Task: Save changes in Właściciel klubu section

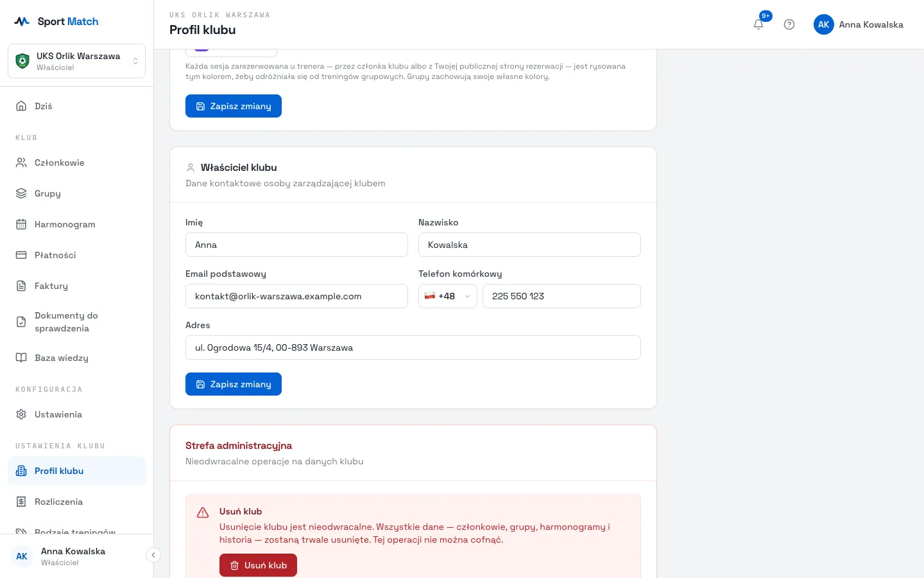Action: click(x=234, y=384)
